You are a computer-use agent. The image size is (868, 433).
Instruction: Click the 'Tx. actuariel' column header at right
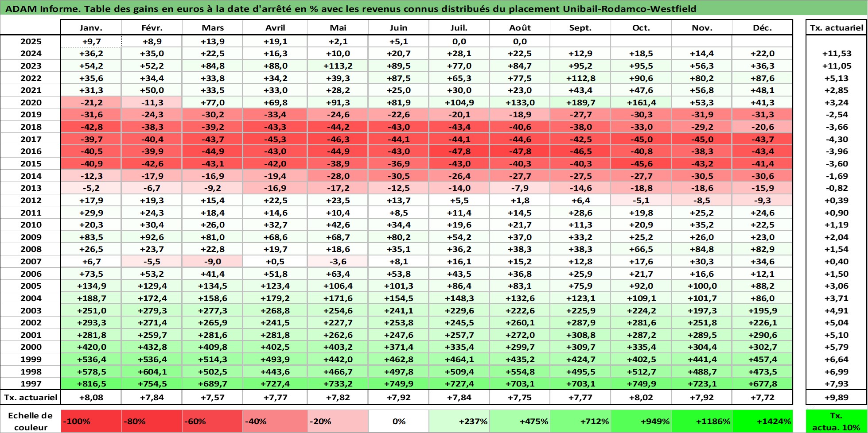tap(837, 27)
